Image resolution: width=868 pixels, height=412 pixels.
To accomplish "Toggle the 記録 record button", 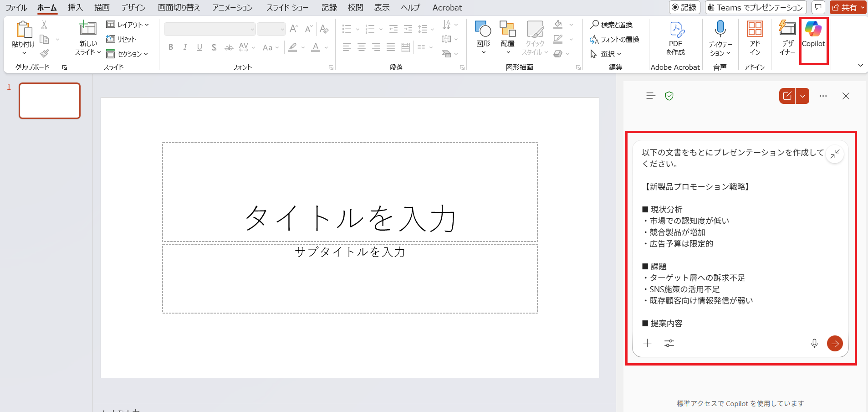I will (684, 7).
